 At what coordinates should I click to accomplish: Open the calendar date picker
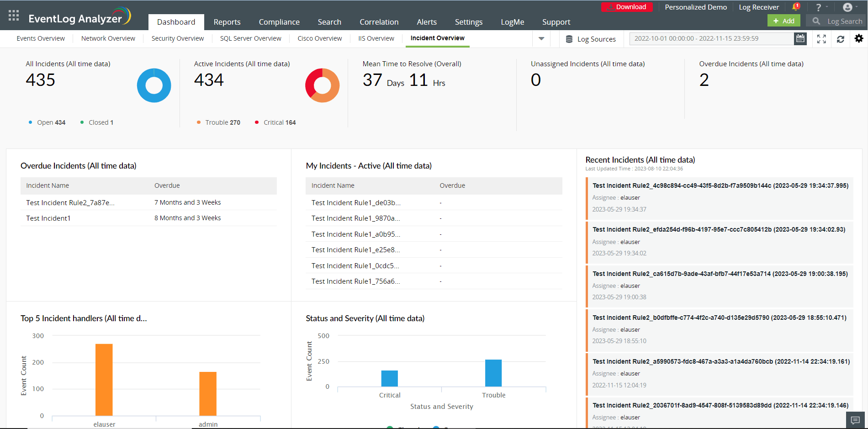click(800, 39)
